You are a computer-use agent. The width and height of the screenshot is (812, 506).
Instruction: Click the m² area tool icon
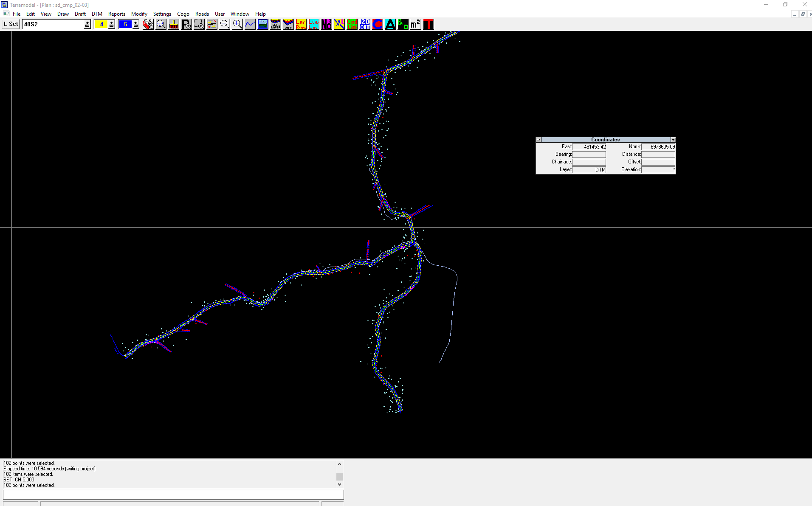(416, 24)
